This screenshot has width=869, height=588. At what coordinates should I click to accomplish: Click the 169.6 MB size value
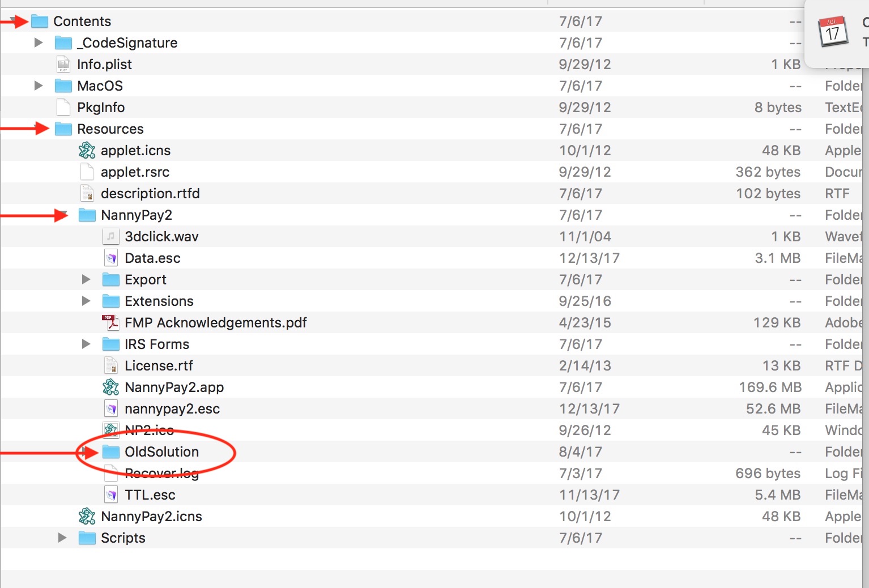[x=770, y=387]
